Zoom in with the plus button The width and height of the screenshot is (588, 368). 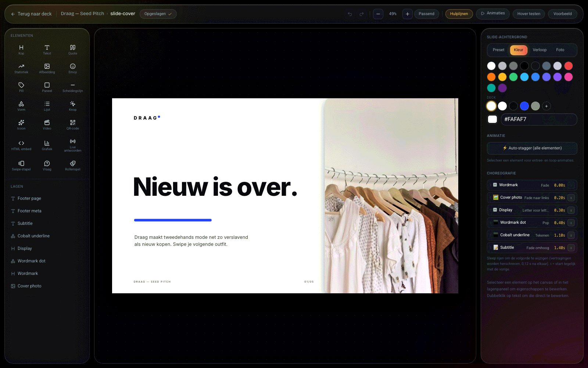(x=407, y=14)
